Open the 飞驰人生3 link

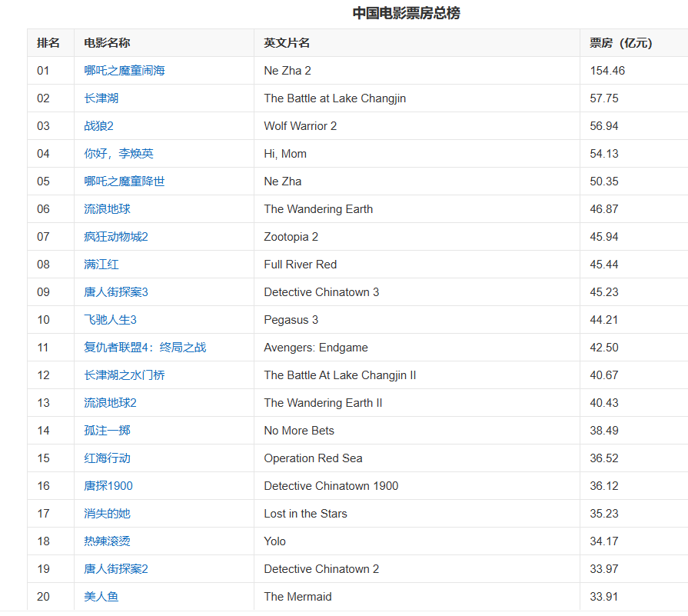point(110,320)
